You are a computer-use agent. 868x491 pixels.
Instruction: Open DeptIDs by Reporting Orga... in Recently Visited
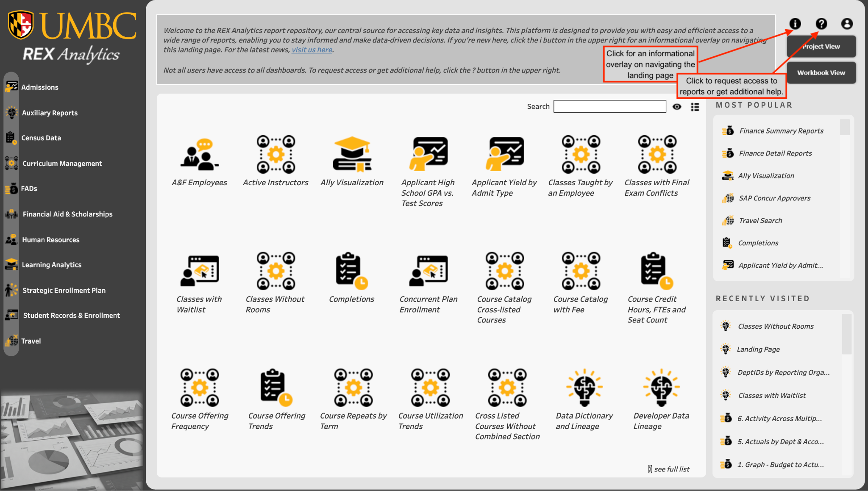pos(784,372)
